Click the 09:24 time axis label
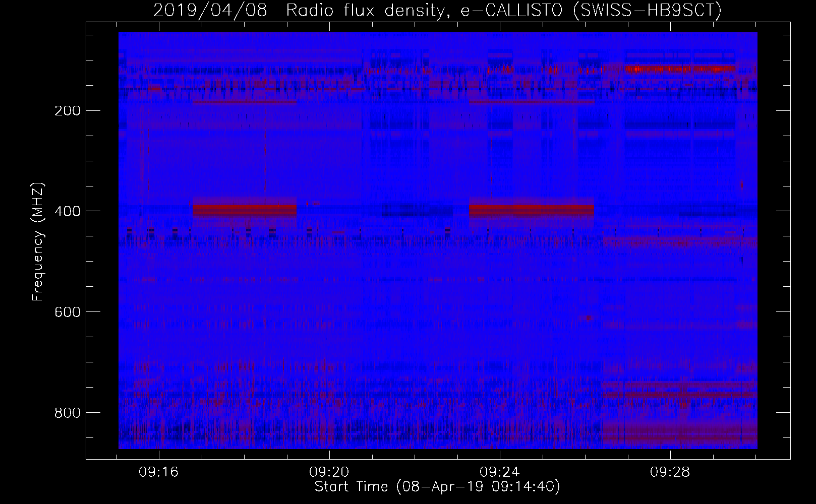 500,473
